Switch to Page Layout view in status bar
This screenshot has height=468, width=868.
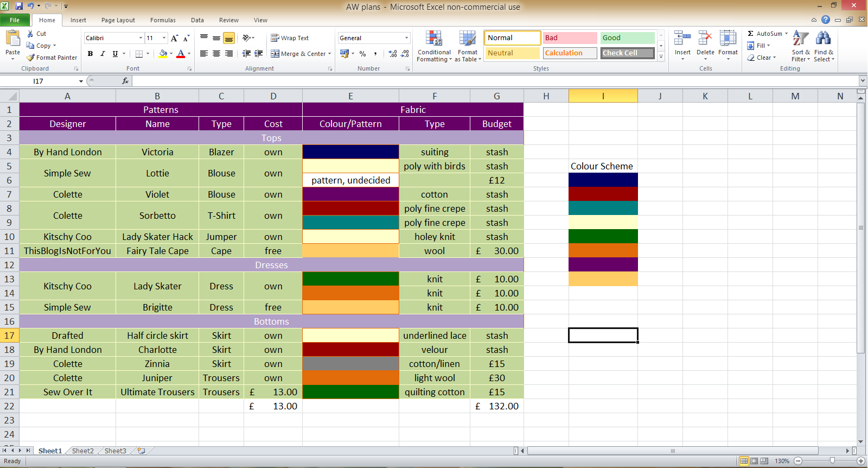point(754,461)
